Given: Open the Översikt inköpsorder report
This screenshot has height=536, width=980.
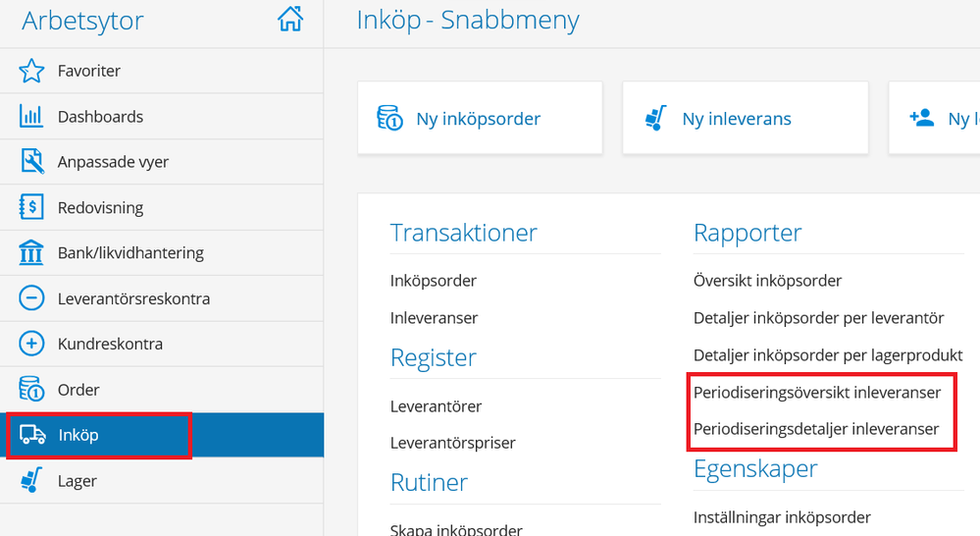Looking at the screenshot, I should [x=767, y=281].
